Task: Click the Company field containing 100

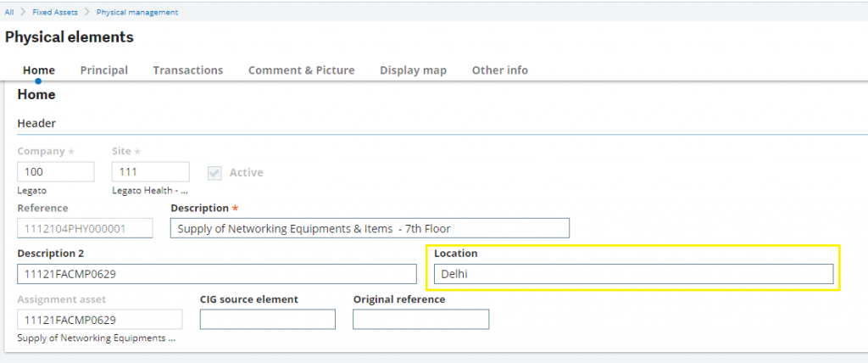Action: [55, 172]
